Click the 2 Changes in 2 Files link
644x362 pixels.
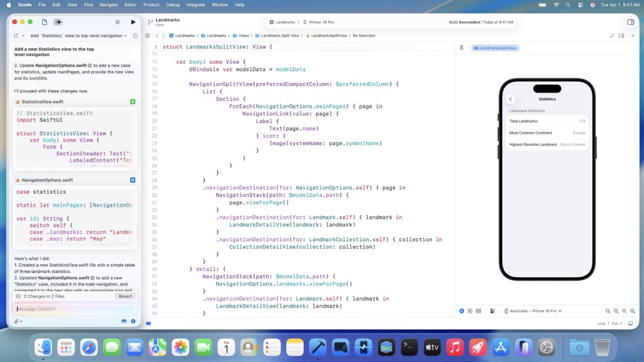(x=44, y=296)
